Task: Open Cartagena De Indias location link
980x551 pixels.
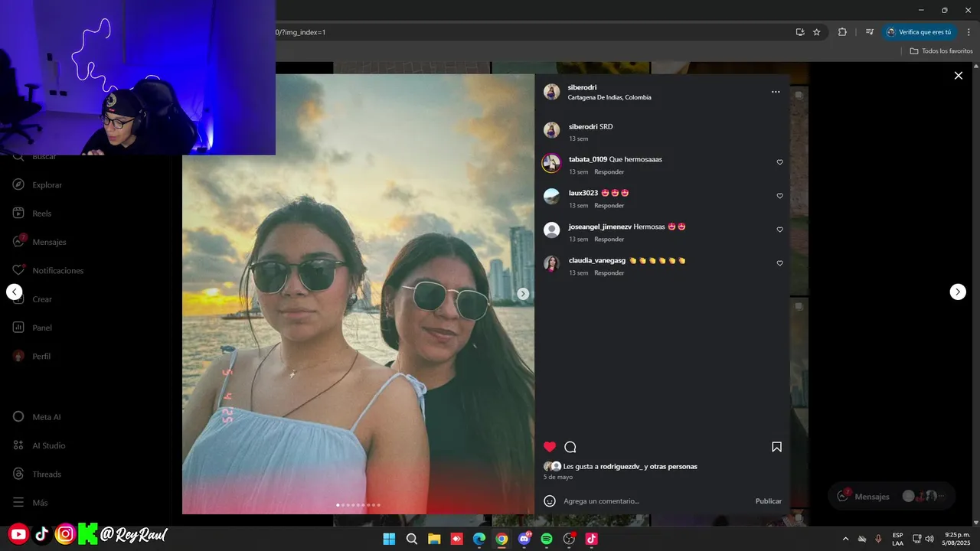Action: (x=609, y=98)
